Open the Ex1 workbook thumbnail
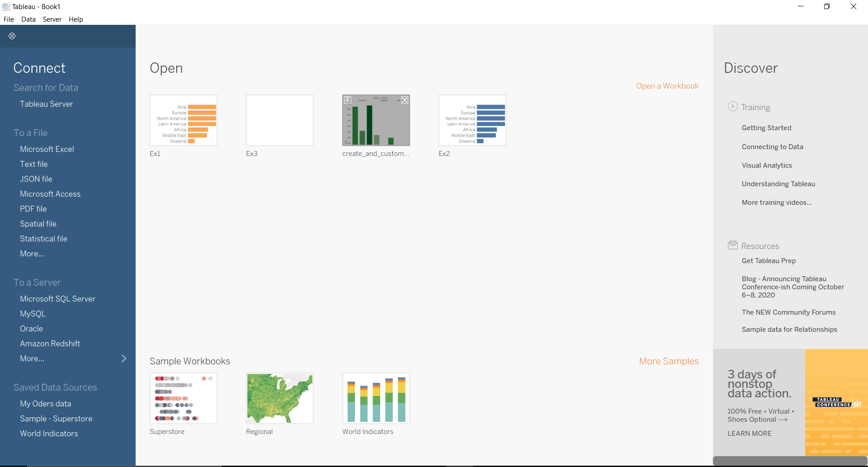This screenshot has height=467, width=868. (184, 120)
